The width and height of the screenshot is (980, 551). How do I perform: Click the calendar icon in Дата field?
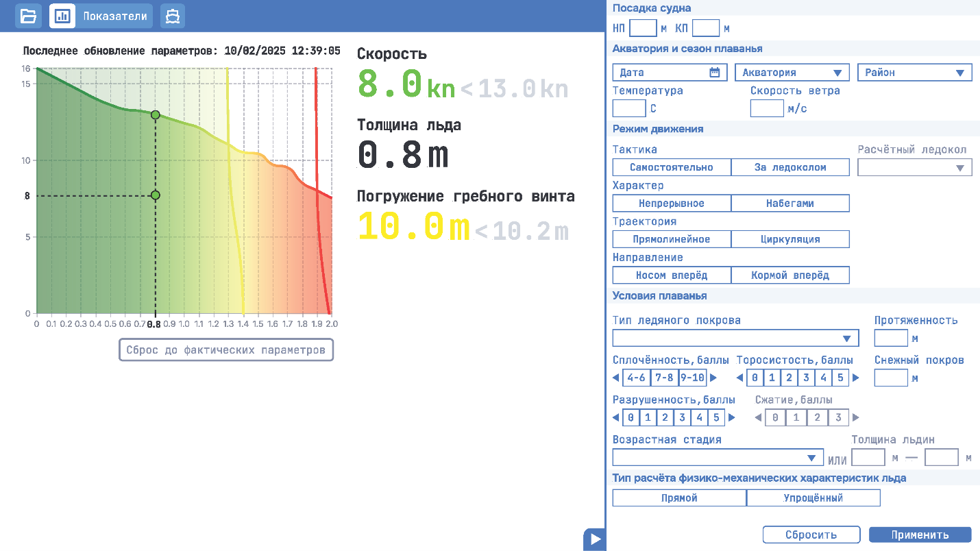pos(714,72)
